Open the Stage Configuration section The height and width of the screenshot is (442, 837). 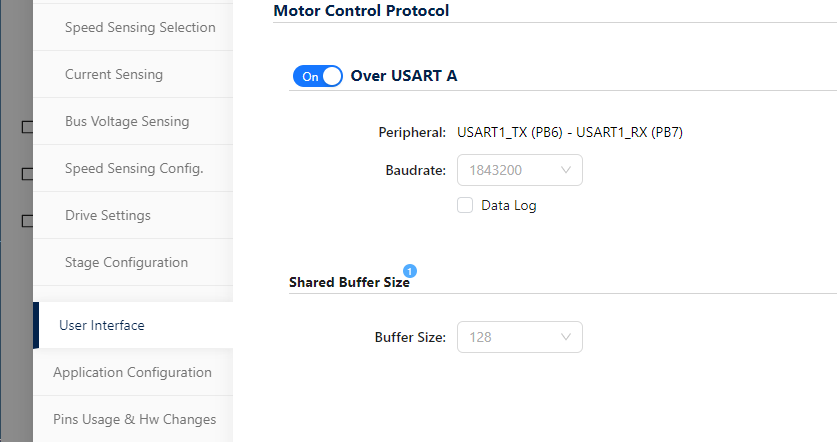click(126, 262)
